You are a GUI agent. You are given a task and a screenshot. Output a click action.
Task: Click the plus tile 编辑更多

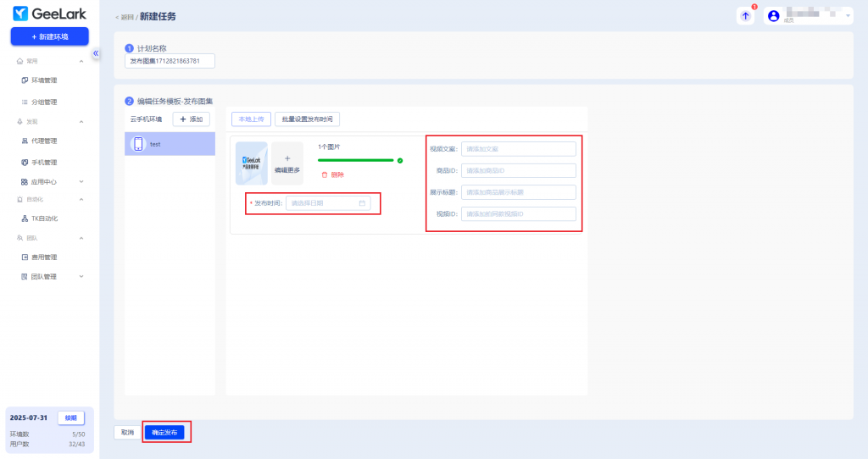(x=287, y=163)
